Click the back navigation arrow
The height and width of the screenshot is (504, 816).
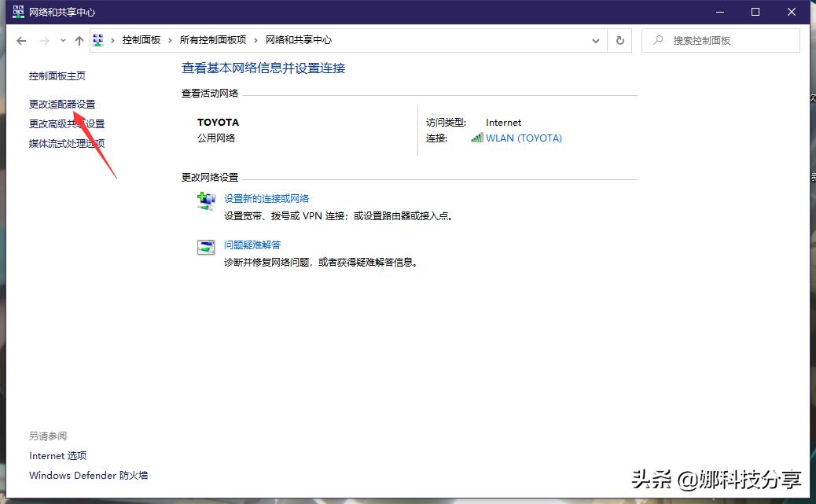pos(21,39)
